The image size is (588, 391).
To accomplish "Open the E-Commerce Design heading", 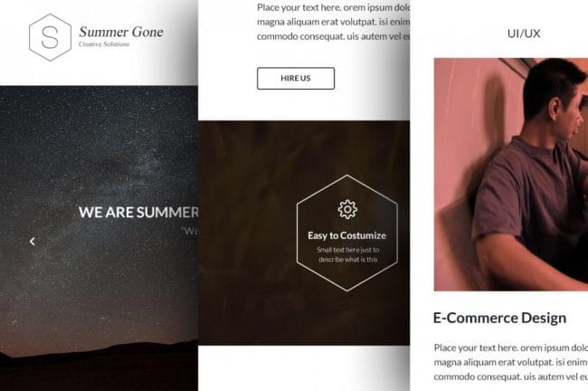I will pyautogui.click(x=499, y=319).
